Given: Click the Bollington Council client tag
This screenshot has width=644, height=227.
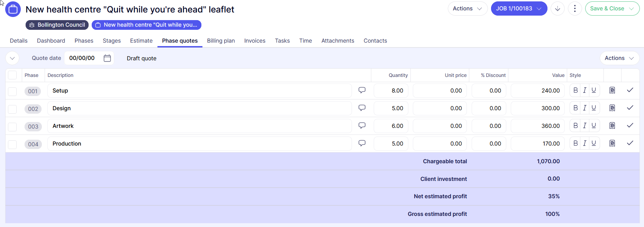Looking at the screenshot, I should coord(57,25).
